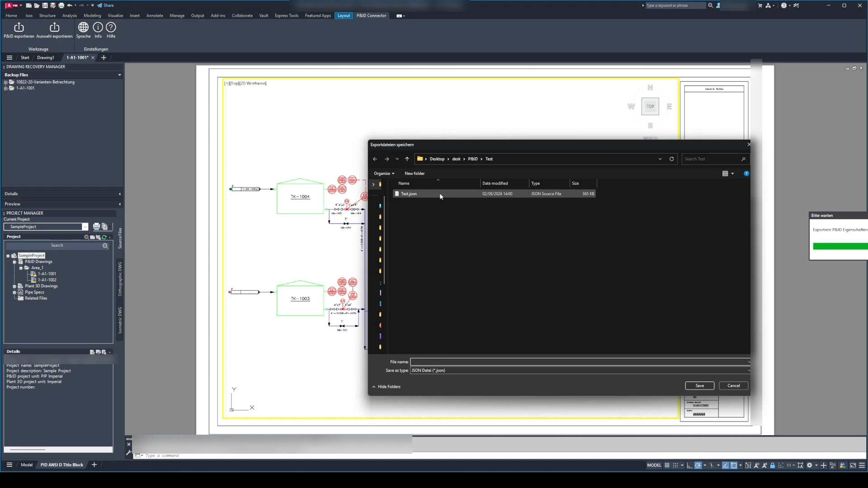868x488 pixels.
Task: Click the Plot printer icon in quick access toolbar
Action: pos(61,5)
